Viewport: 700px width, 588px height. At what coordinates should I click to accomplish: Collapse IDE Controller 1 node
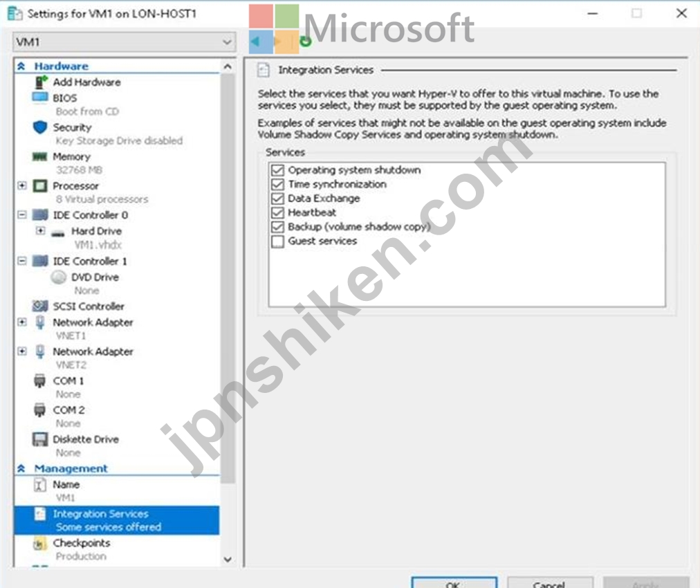(22, 261)
